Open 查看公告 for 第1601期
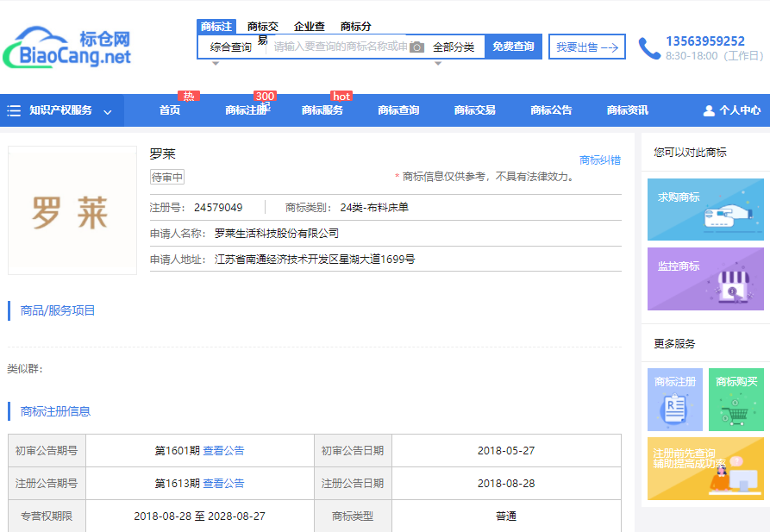 (x=223, y=450)
